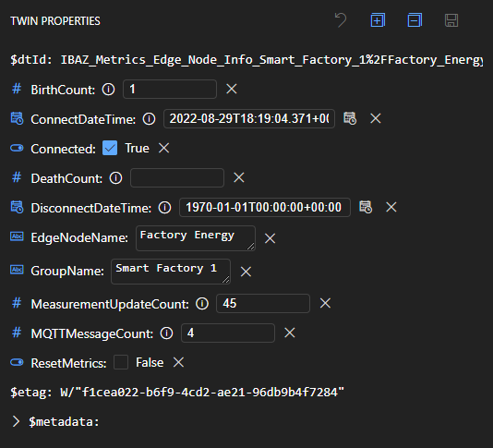Click the boolean icon beside ResetMetrics
The height and width of the screenshot is (448, 493).
click(17, 363)
